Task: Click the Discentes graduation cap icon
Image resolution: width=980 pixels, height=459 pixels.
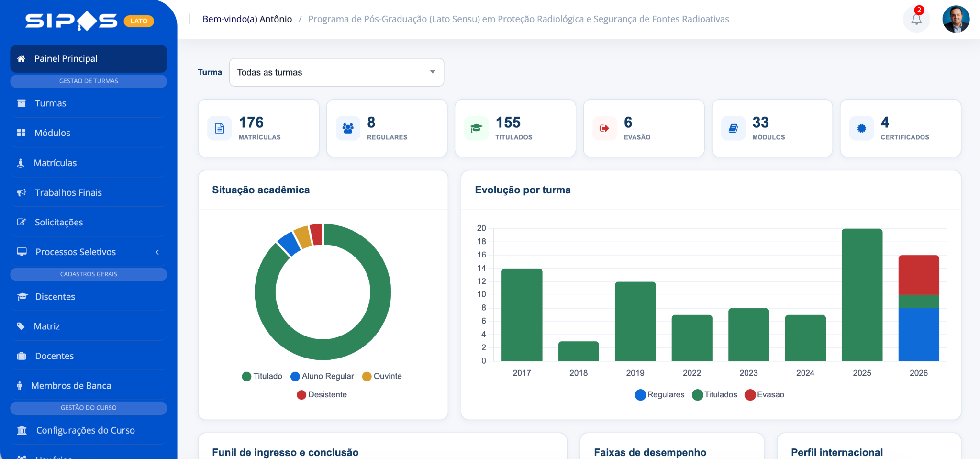Action: pyautogui.click(x=22, y=297)
